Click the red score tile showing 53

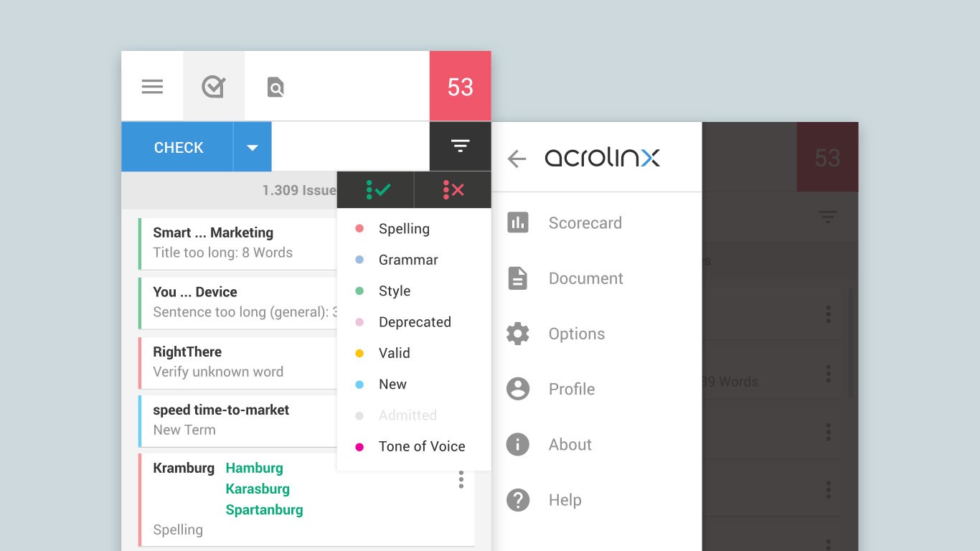(x=461, y=86)
